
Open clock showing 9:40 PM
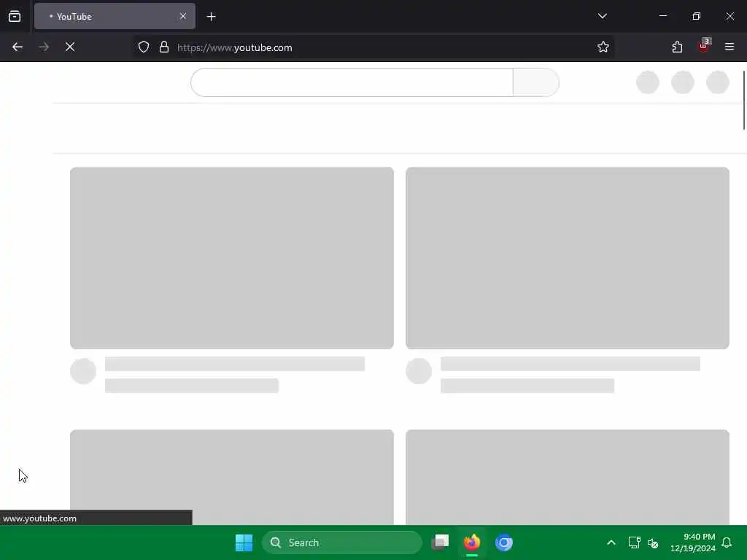[693, 542]
